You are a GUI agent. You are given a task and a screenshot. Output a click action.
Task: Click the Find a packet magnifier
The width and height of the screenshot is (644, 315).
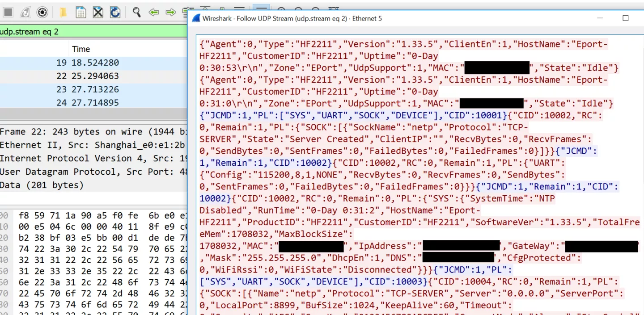point(137,13)
